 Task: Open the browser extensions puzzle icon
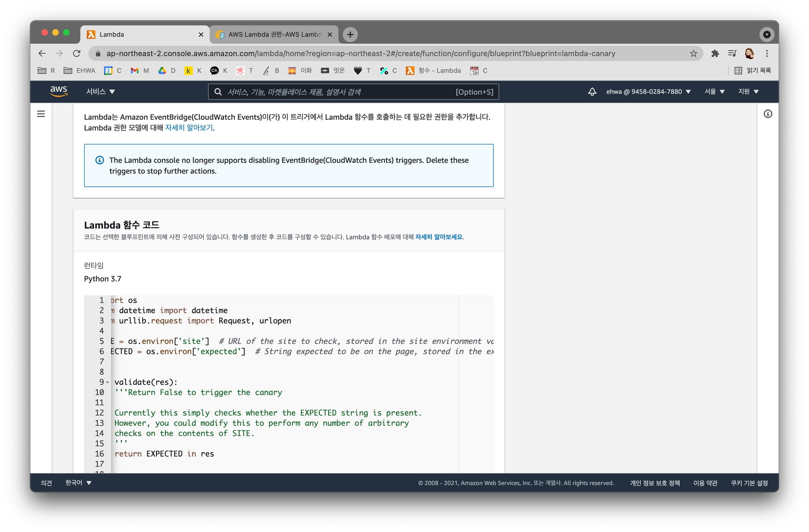point(715,53)
